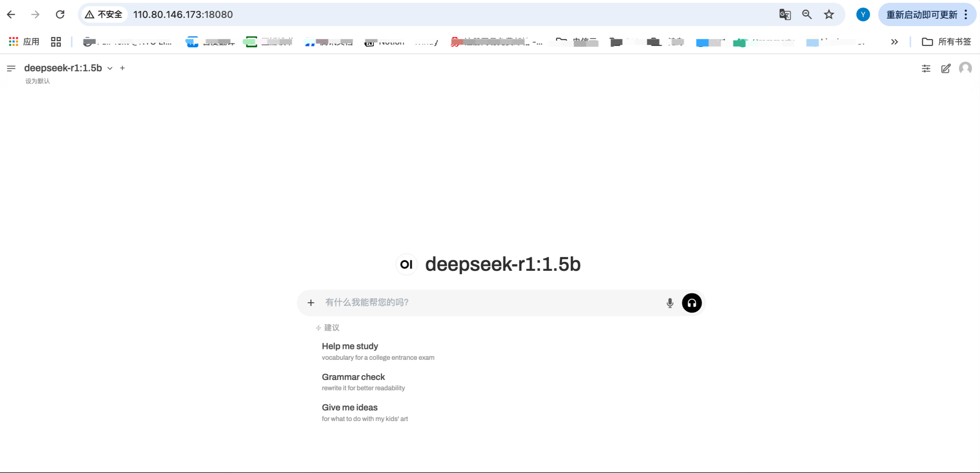The height and width of the screenshot is (473, 980).
Task: Click the 建议 label with the lightning icon
Action: pyautogui.click(x=328, y=328)
